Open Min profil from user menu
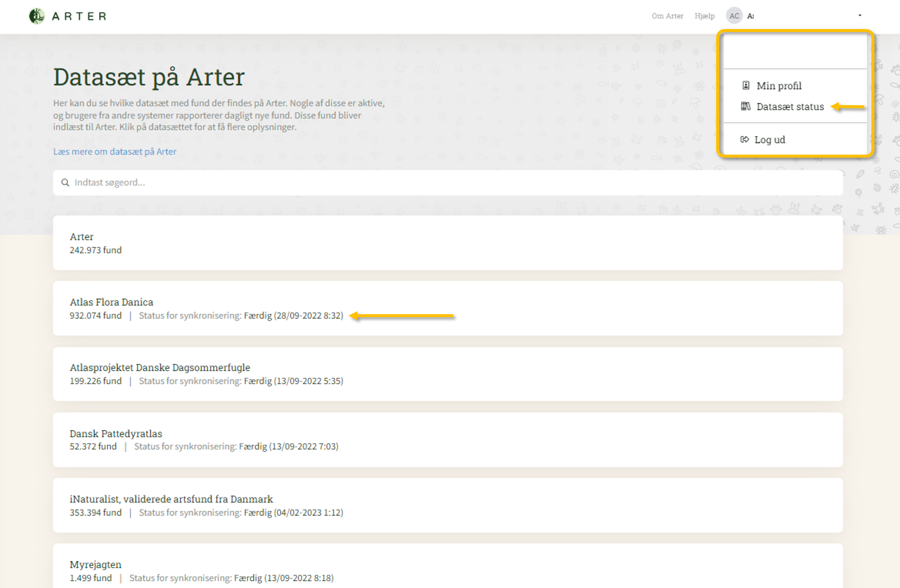900x588 pixels. point(779,86)
